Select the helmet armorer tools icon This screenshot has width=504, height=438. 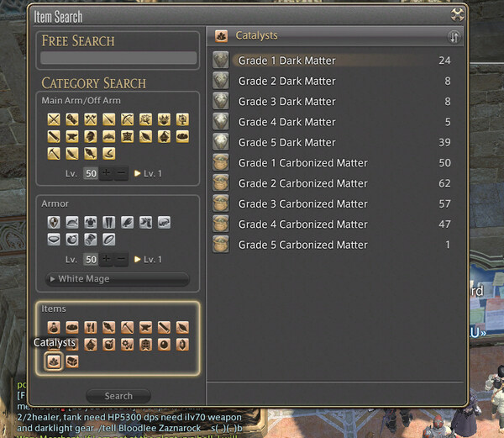[x=91, y=137]
